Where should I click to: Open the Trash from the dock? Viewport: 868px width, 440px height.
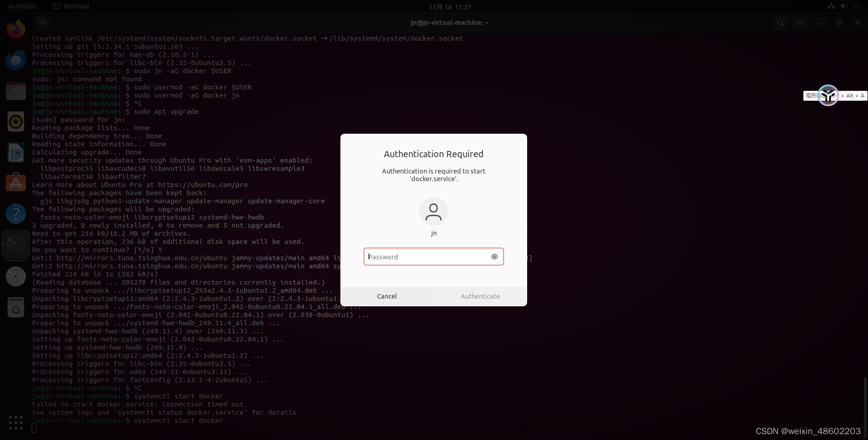15,308
